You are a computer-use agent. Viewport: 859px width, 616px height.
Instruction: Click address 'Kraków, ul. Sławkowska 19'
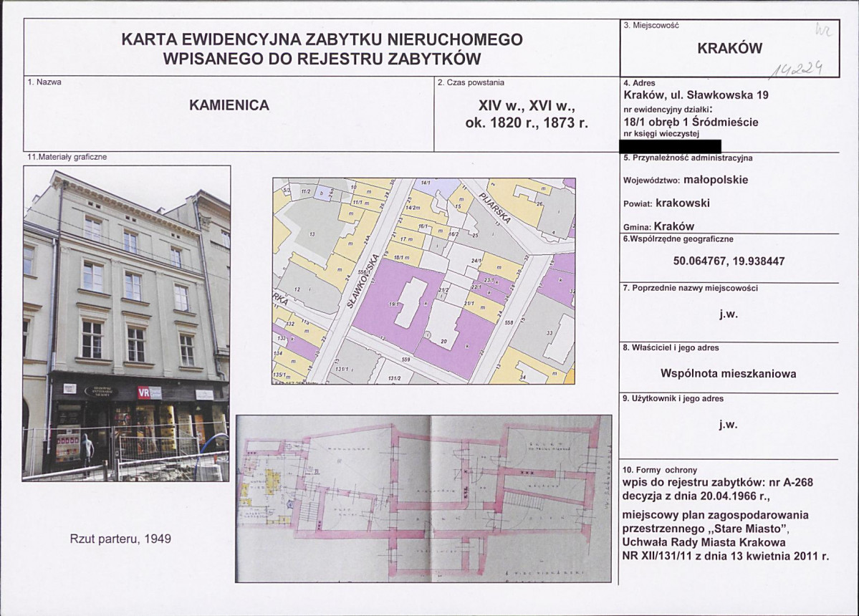pyautogui.click(x=696, y=95)
